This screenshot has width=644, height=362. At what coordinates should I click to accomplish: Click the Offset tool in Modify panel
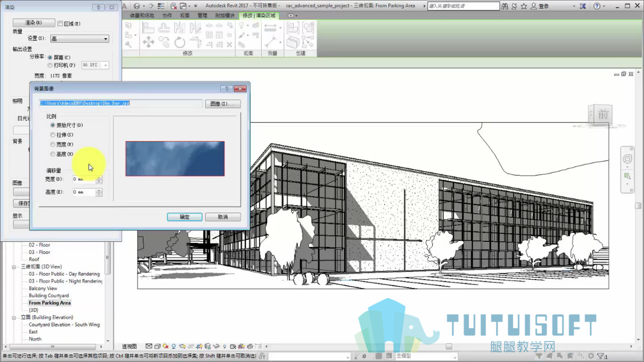point(164,28)
